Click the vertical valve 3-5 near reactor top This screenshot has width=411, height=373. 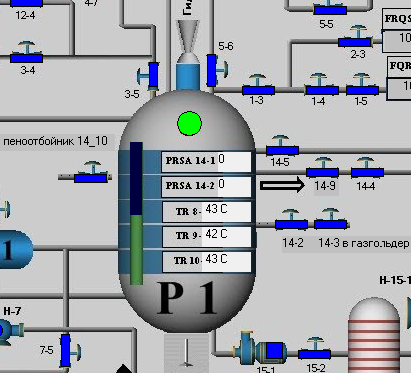coord(149,76)
